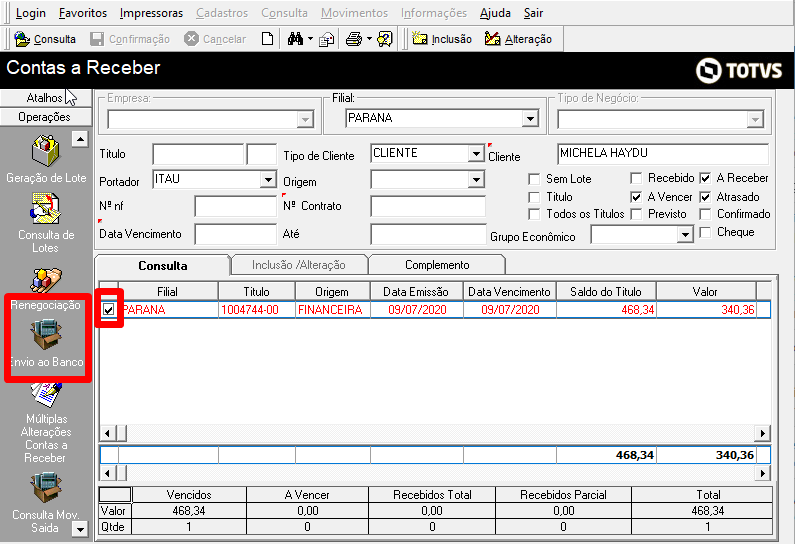The height and width of the screenshot is (544, 795).
Task: Select the Consulta tab
Action: (163, 265)
